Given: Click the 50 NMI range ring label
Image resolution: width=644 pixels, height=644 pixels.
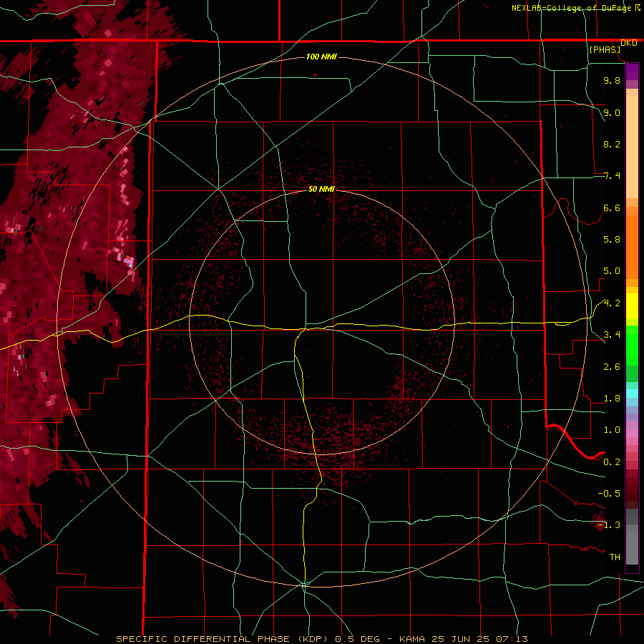Looking at the screenshot, I should point(321,189).
